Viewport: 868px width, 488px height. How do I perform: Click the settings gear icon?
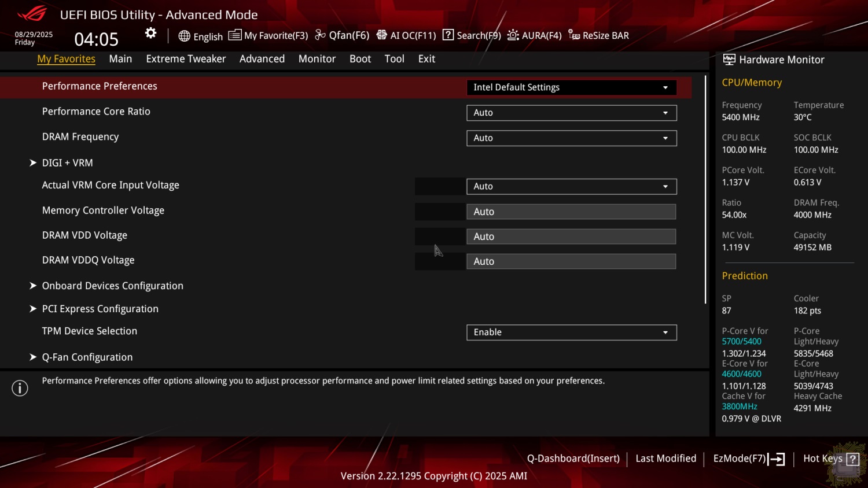tap(150, 34)
